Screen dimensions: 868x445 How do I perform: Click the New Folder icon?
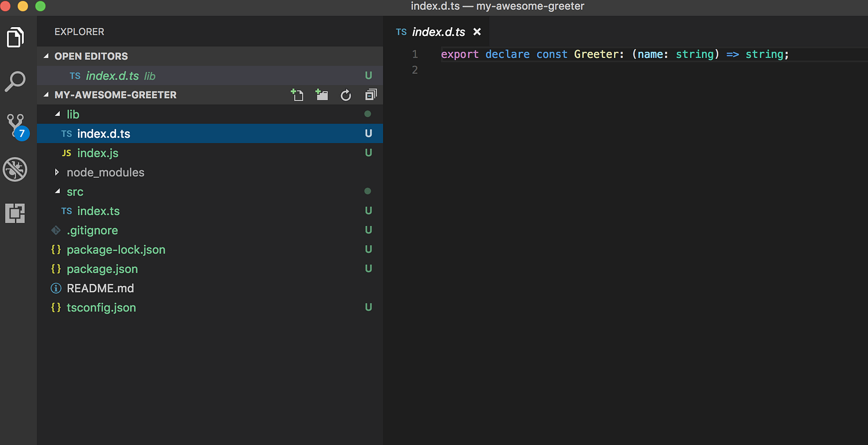point(322,95)
